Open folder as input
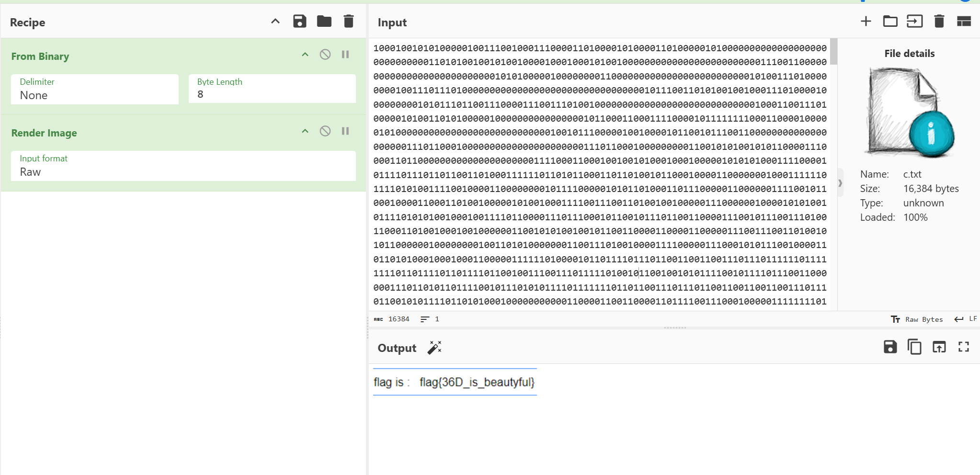980x475 pixels. (890, 22)
